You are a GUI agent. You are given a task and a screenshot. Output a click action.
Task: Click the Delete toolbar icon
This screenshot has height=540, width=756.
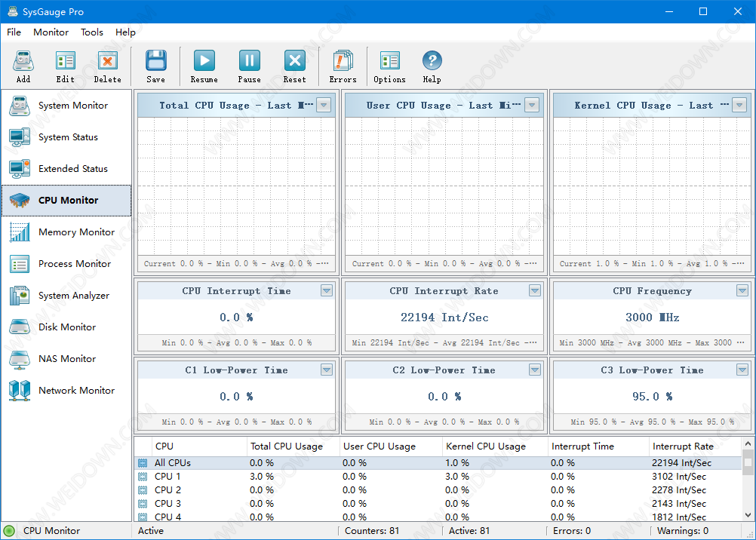[108, 61]
